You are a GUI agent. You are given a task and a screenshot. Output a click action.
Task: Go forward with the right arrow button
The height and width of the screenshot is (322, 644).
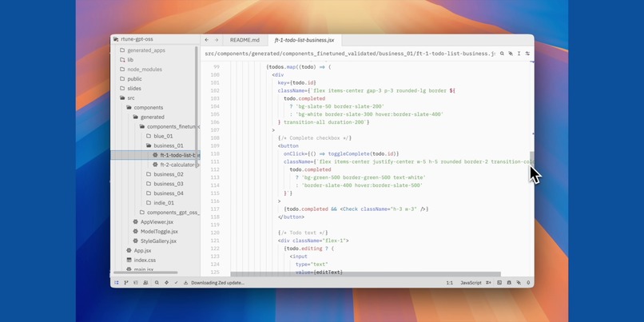[217, 40]
